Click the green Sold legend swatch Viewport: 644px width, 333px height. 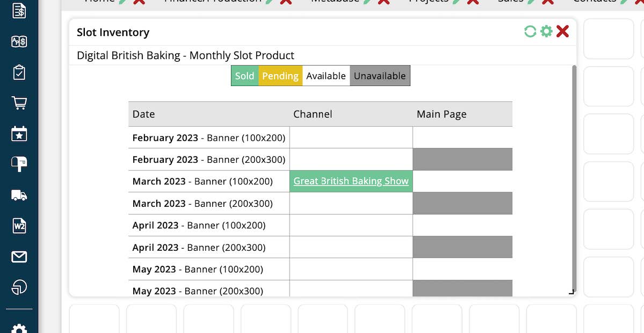[244, 76]
